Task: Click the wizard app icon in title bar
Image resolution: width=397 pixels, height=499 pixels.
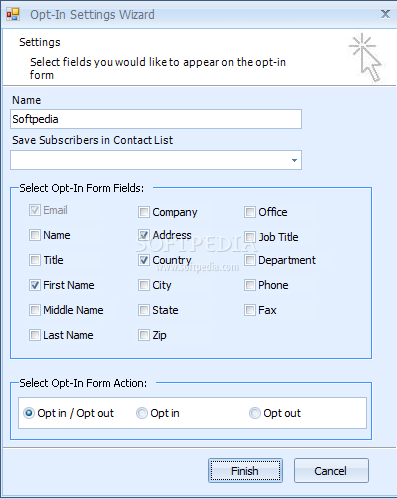Action: click(13, 14)
